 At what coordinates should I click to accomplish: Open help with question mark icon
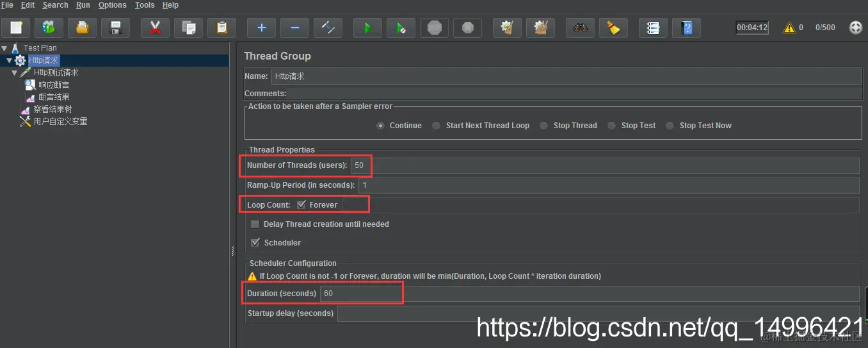(686, 28)
